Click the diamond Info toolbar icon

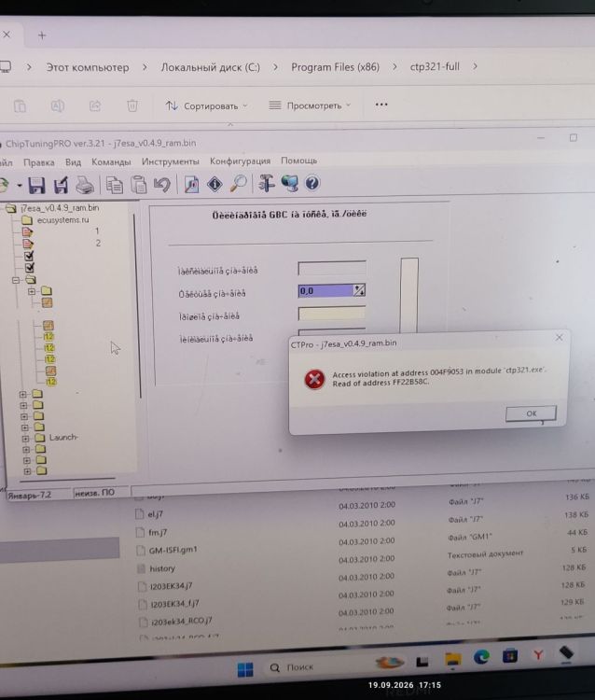(x=215, y=184)
